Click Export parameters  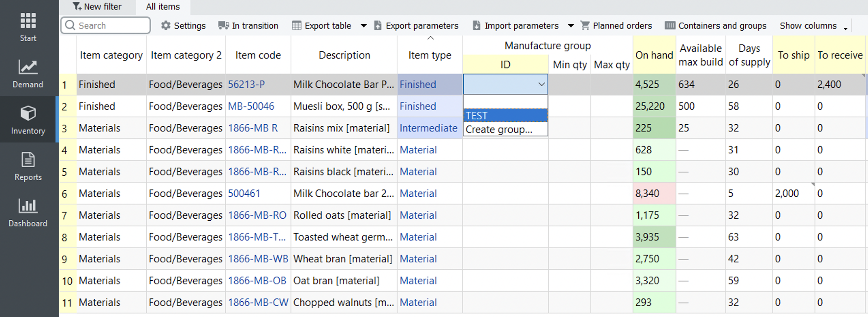[416, 26]
